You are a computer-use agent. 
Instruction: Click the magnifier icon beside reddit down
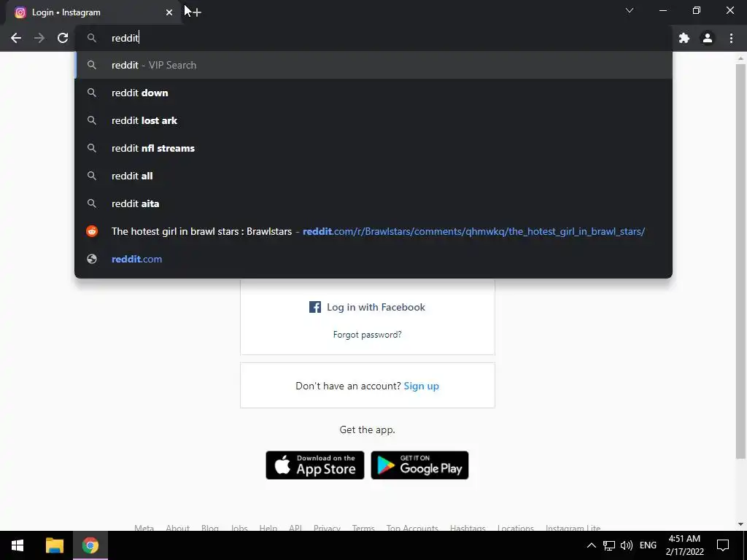point(92,93)
